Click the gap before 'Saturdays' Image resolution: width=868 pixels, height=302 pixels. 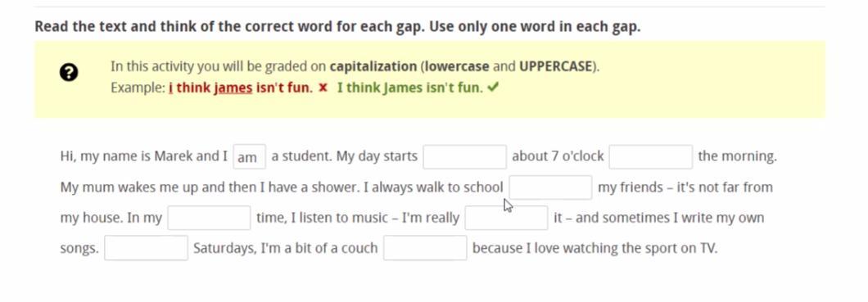coord(146,248)
